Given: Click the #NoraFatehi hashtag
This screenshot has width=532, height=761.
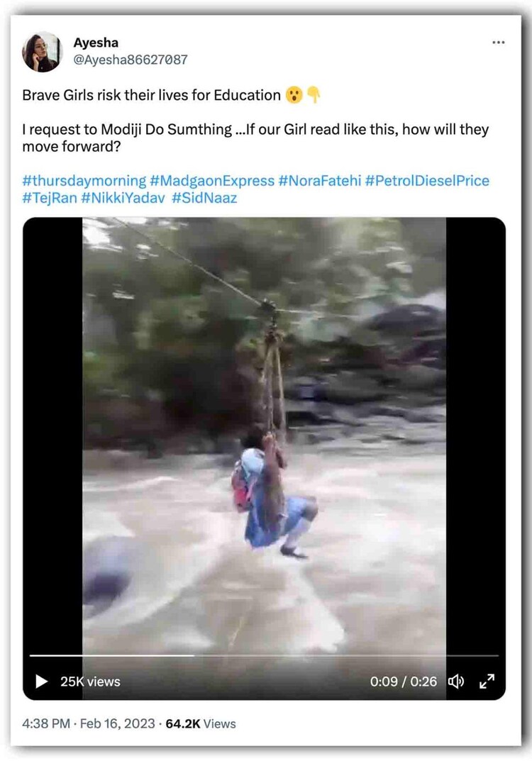Looking at the screenshot, I should [x=319, y=181].
